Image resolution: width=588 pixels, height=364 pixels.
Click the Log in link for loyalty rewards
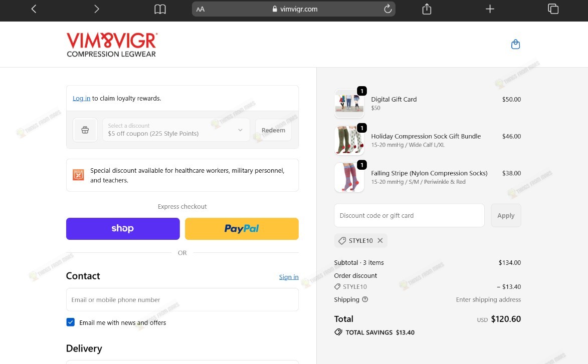pos(81,98)
